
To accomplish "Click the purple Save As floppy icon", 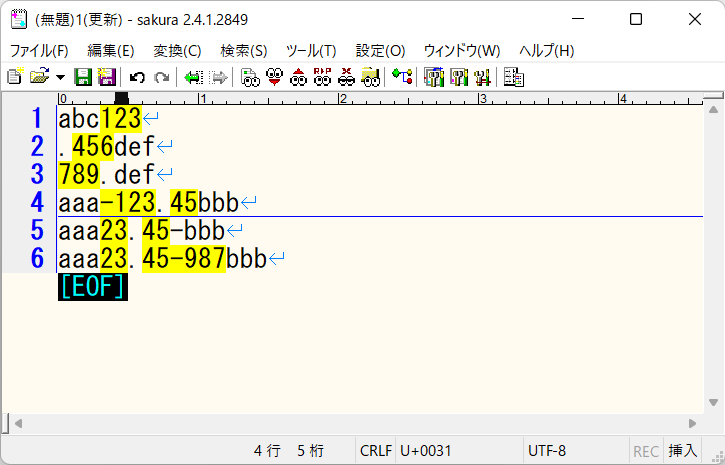I will tap(106, 77).
